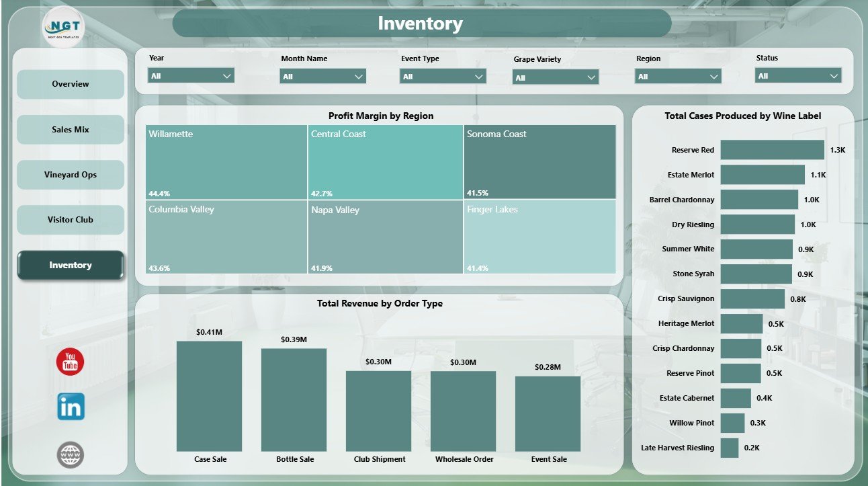Select the Summer White cases bar

point(756,249)
